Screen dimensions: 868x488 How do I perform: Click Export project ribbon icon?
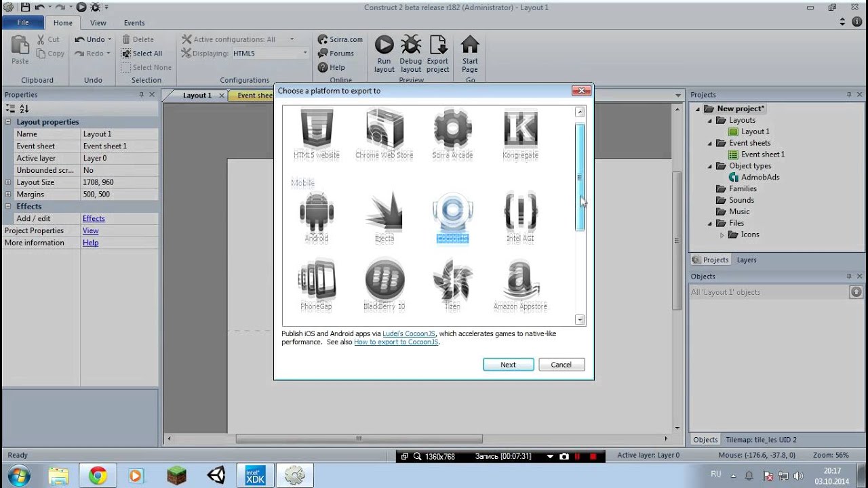point(438,54)
